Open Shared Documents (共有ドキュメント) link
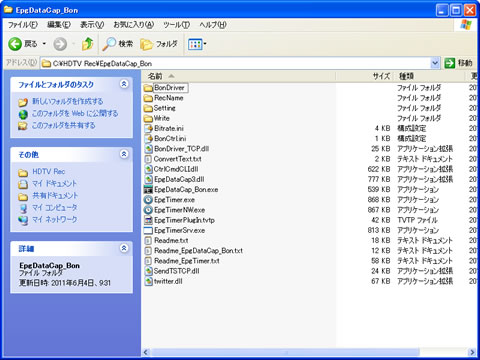The width and height of the screenshot is (480, 360). 55,196
